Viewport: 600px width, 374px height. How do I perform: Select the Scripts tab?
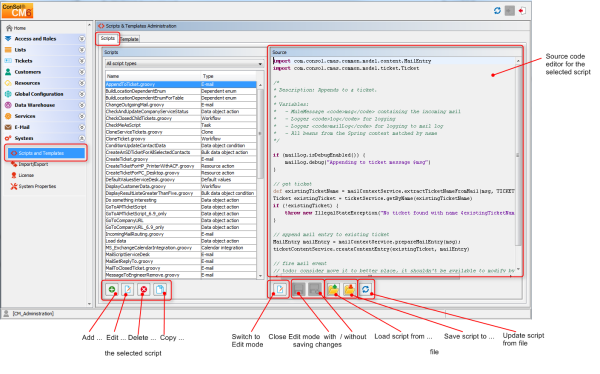(108, 38)
